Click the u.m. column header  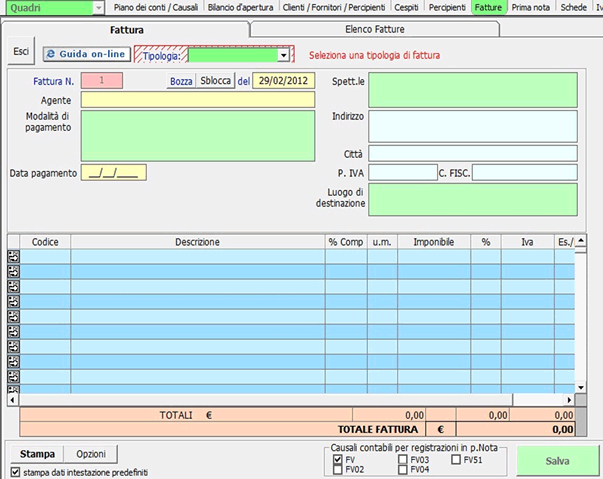tap(382, 242)
